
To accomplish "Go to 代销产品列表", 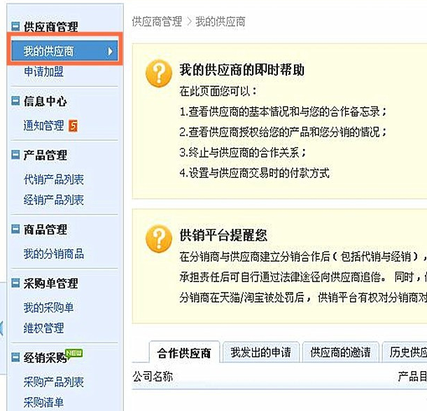I will tap(53, 179).
